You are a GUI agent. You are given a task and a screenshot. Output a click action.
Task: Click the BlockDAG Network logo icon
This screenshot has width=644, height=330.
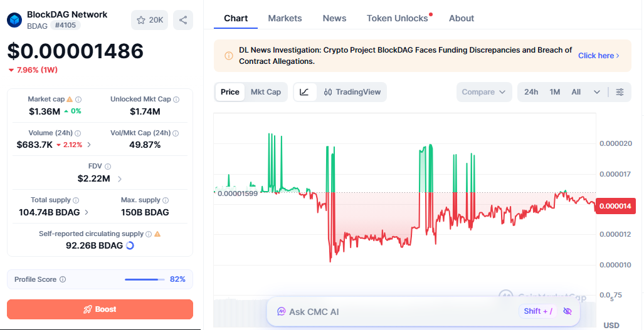tap(14, 19)
